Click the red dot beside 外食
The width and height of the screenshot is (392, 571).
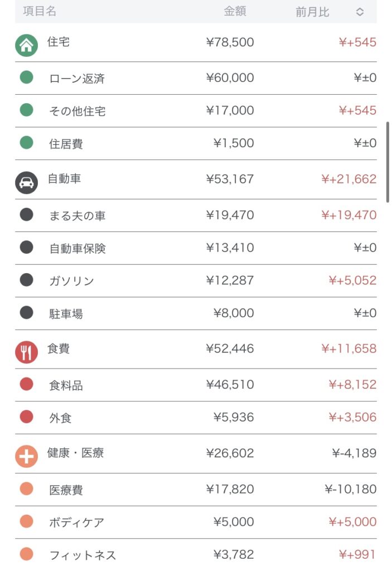pos(26,417)
